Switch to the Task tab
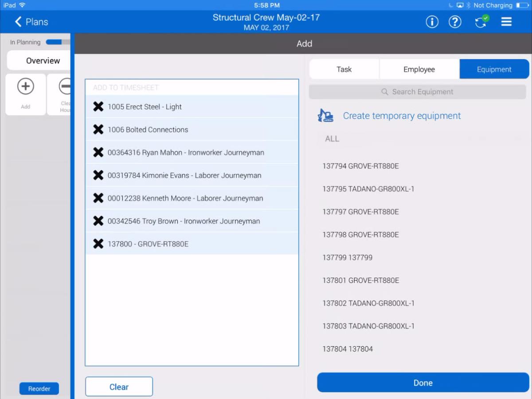 (344, 69)
